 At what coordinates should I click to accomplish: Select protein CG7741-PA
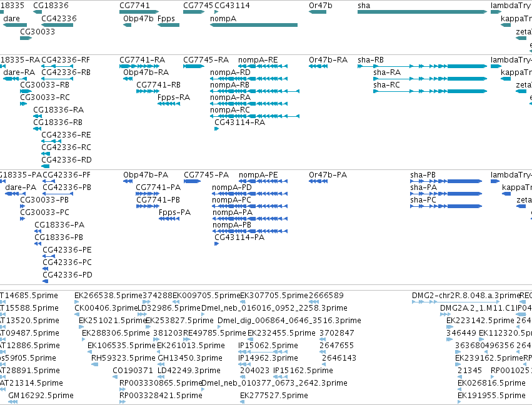coord(148,194)
